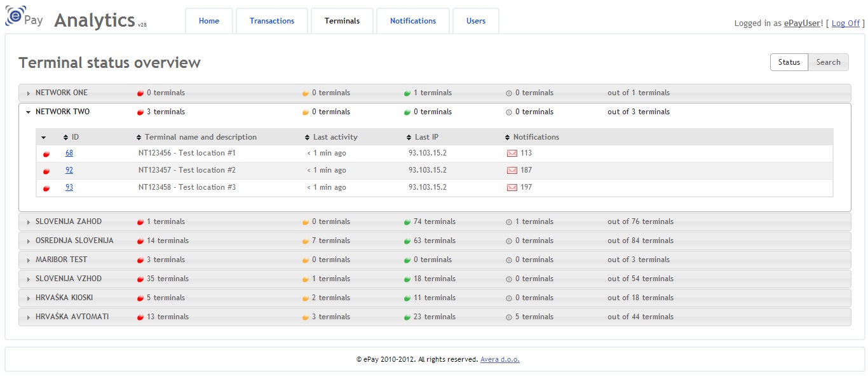868x377 pixels.
Task: Click red offline icon in MARIBOR TEST row
Action: pos(140,260)
